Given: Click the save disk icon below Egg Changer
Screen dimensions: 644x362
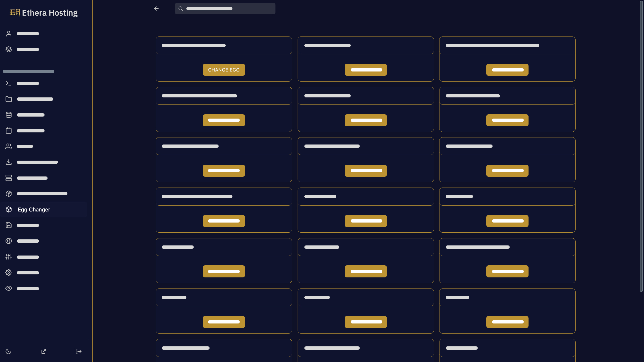Looking at the screenshot, I should (9, 225).
